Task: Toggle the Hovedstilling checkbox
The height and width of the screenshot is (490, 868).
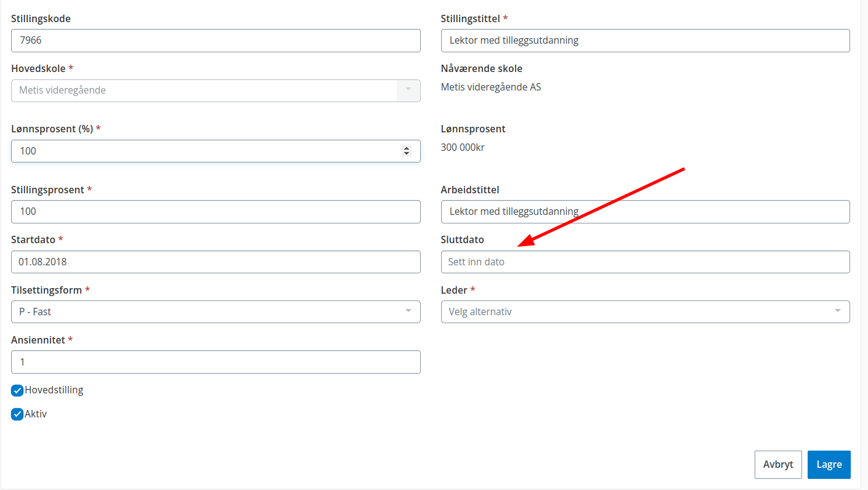Action: point(17,390)
